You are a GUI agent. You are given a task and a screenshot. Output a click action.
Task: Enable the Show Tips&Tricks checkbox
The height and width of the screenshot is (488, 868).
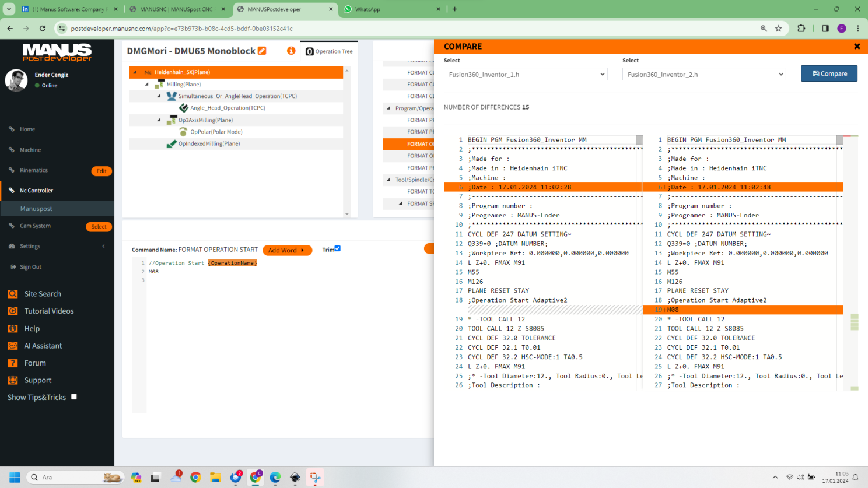point(74,397)
